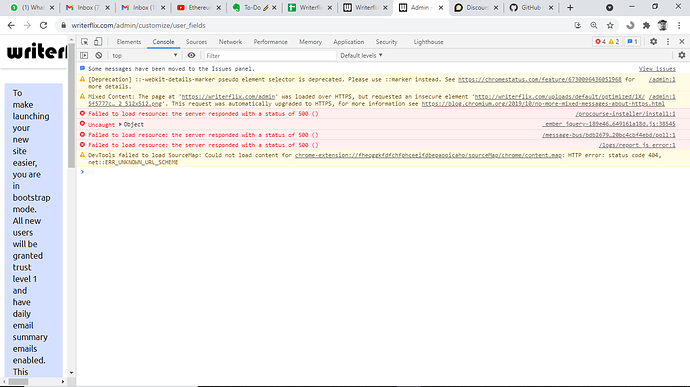Viewport: 690px width, 387px height.
Task: Click the page vertical scrollbar down arrow
Action: point(71,373)
